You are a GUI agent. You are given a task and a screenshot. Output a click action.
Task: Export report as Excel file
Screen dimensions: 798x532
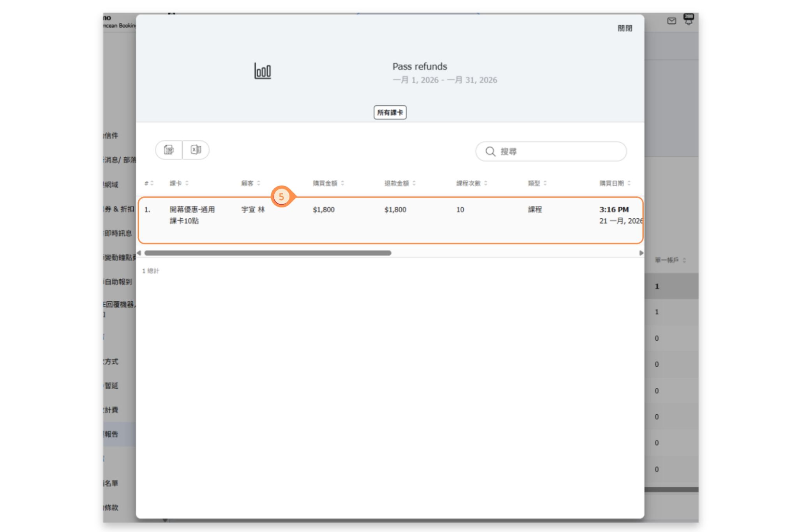(196, 150)
